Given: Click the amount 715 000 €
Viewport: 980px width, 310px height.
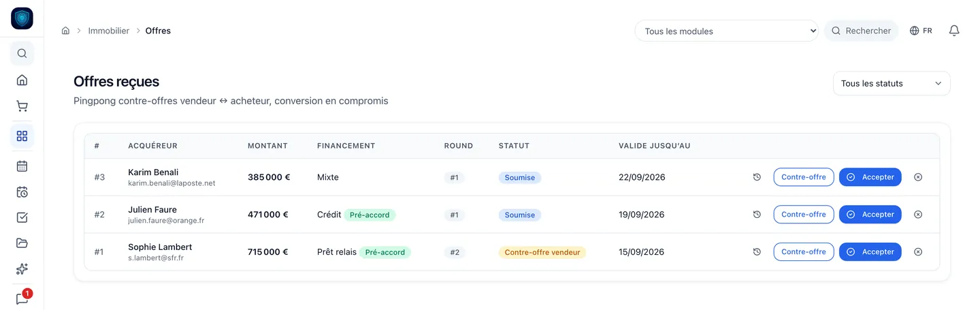Looking at the screenshot, I should [268, 252].
